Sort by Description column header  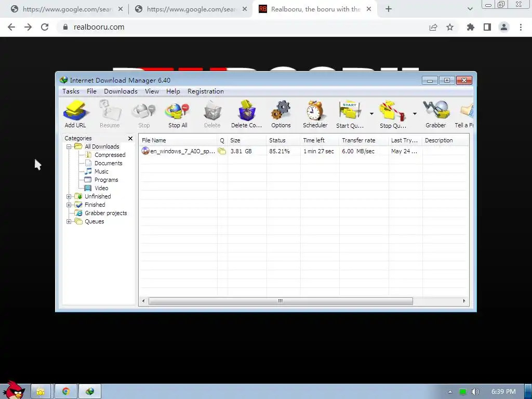point(445,140)
